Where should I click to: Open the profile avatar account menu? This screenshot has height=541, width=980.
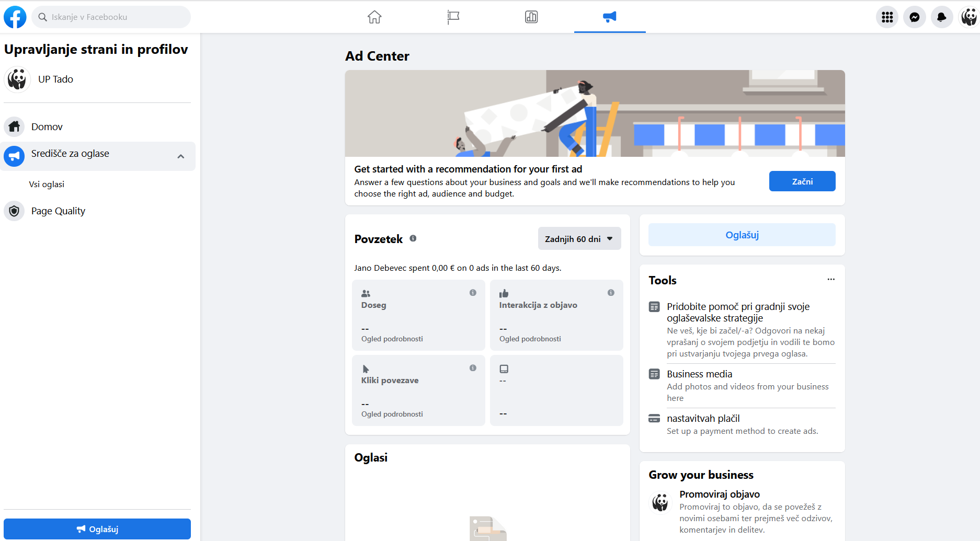pyautogui.click(x=968, y=17)
